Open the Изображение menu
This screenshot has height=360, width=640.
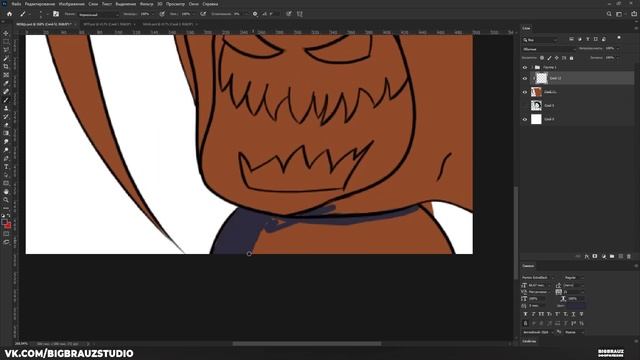pos(71,4)
